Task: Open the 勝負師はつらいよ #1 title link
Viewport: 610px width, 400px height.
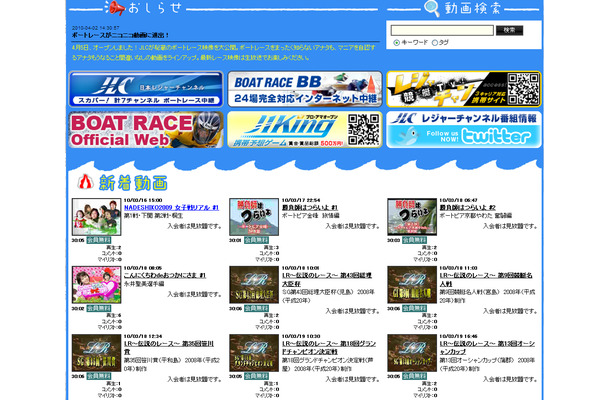Action: 310,208
